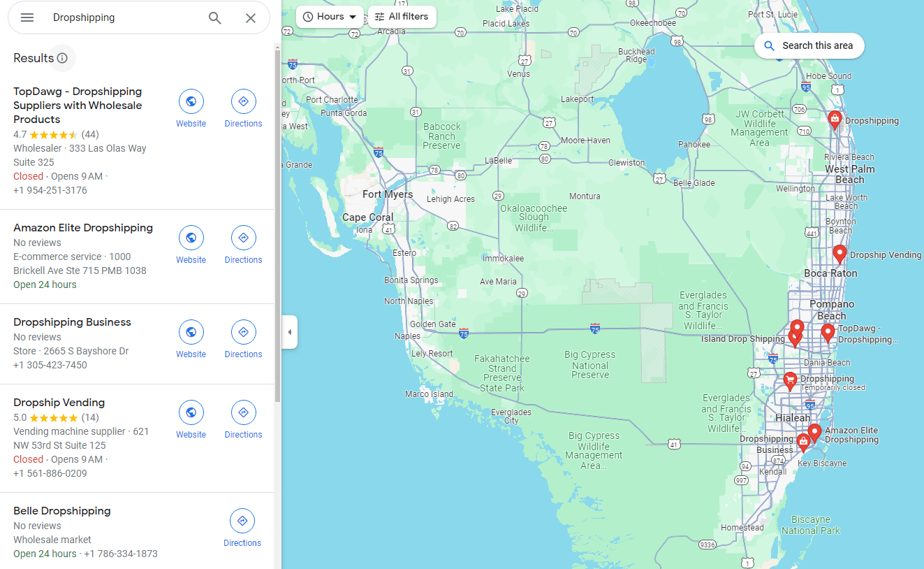Click the Clewiston map label
The height and width of the screenshot is (569, 924).
point(626,163)
